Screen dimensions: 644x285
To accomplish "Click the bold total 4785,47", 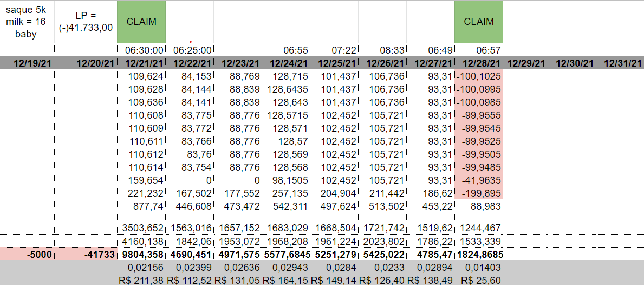I will [431, 254].
